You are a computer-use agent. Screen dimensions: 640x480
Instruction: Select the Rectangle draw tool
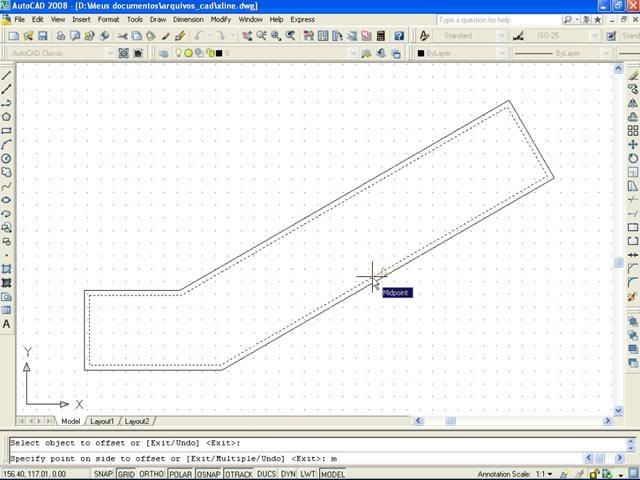pyautogui.click(x=6, y=131)
